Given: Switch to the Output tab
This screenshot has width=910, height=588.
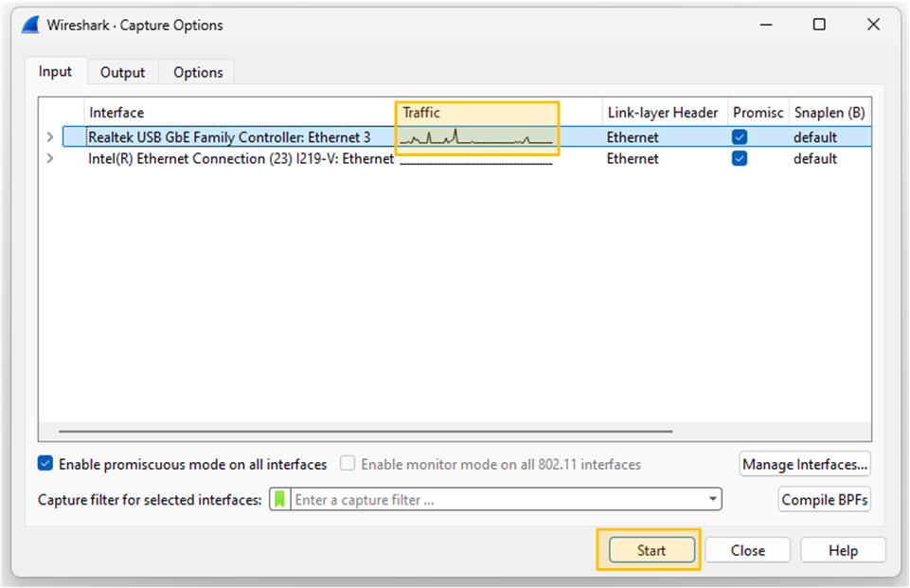Looking at the screenshot, I should pos(122,72).
